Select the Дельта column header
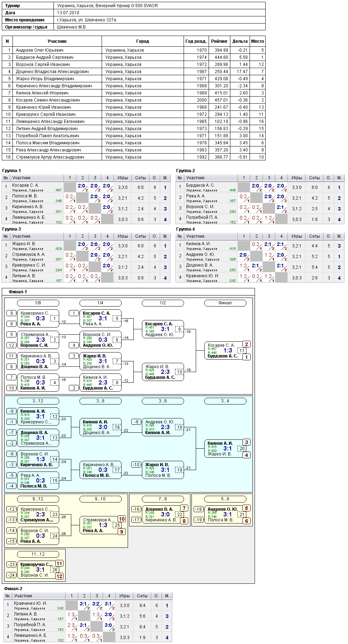Image resolution: width=348 pixels, height=644 pixels. [240, 41]
